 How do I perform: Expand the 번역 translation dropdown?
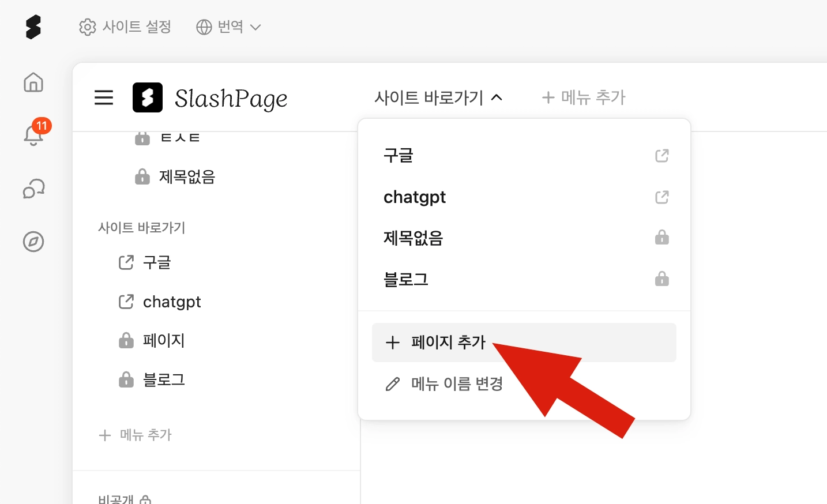pos(229,27)
